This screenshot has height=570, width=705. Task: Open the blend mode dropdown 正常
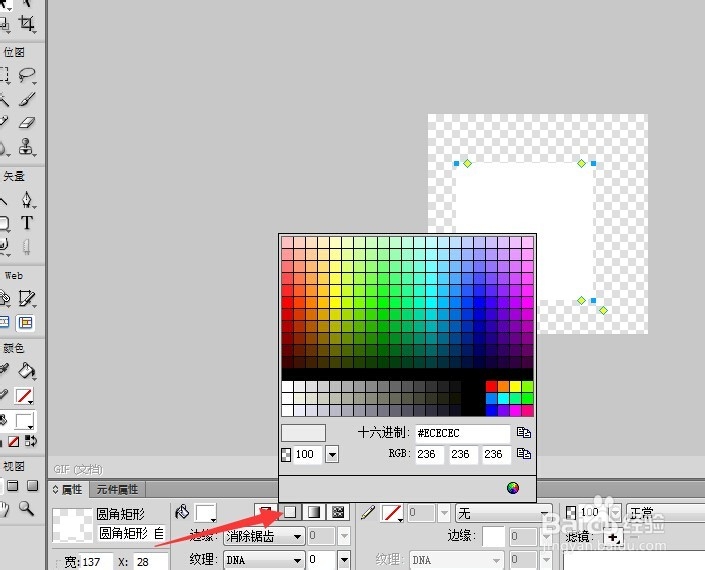pos(665,513)
